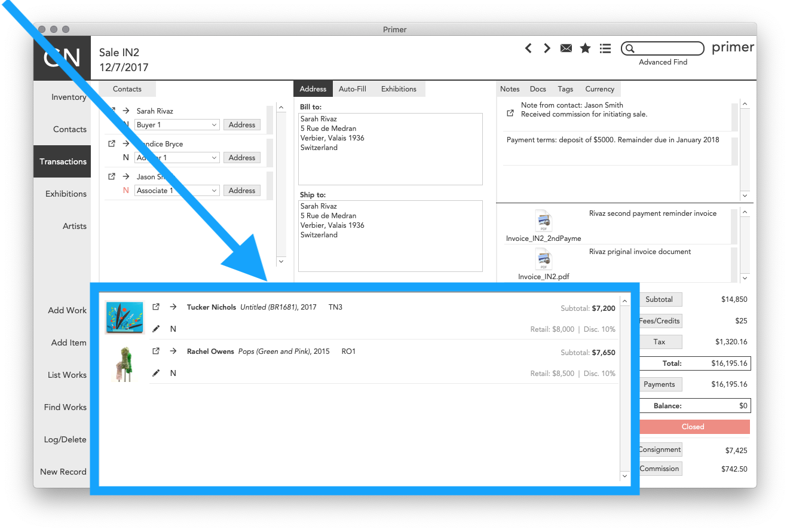Click the envelope email icon
The width and height of the screenshot is (790, 532).
point(566,48)
